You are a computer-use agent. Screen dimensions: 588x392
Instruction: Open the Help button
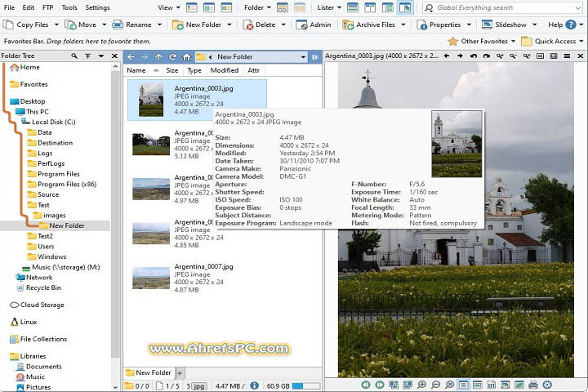click(561, 24)
